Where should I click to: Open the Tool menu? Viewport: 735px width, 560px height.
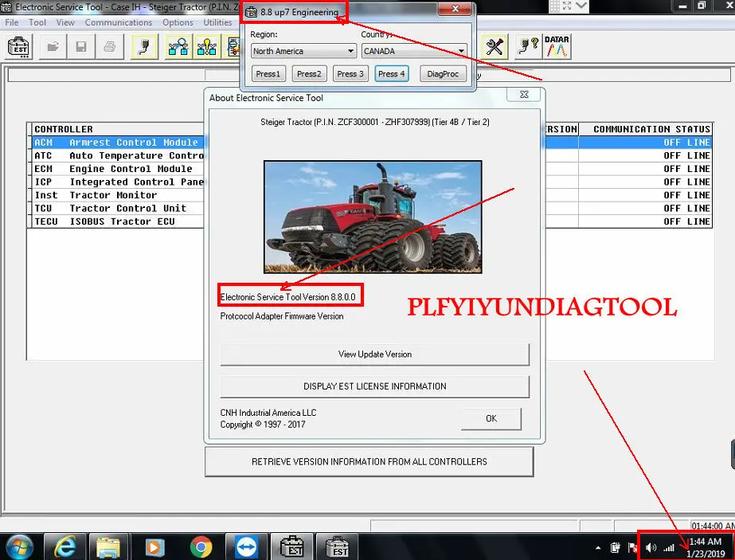tap(37, 22)
